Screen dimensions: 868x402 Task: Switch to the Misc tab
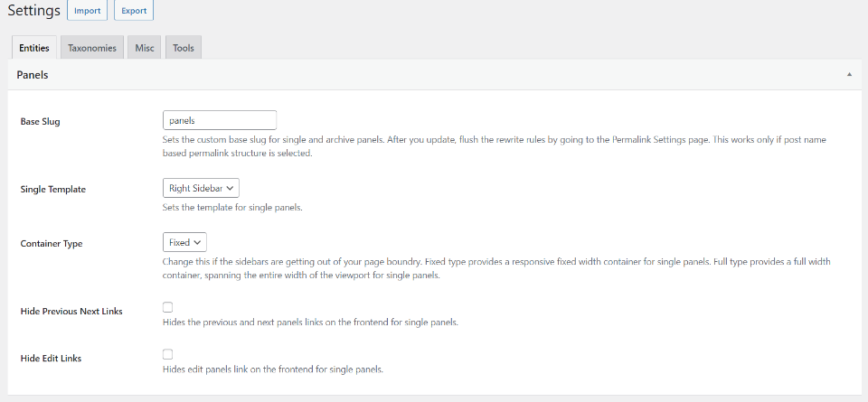pos(145,48)
